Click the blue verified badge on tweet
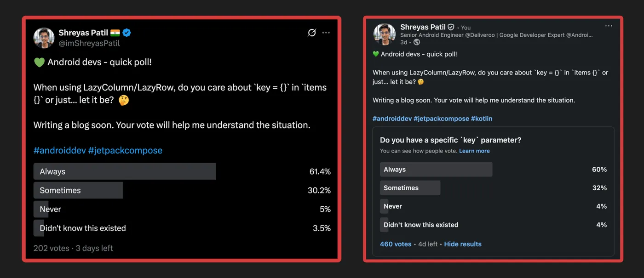 tap(126, 33)
